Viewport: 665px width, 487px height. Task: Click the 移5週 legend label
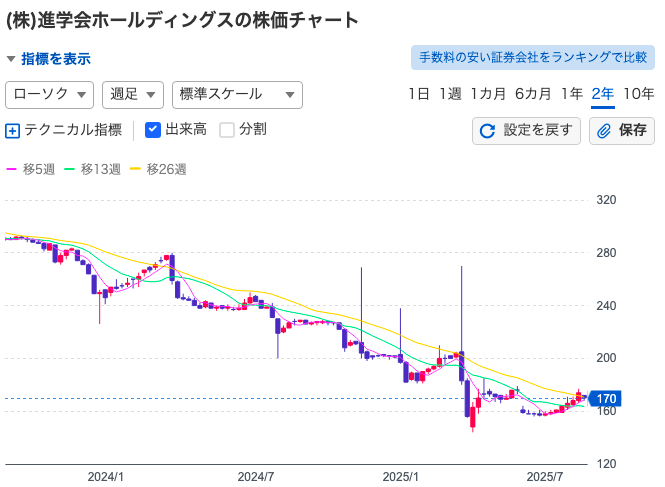(x=39, y=169)
